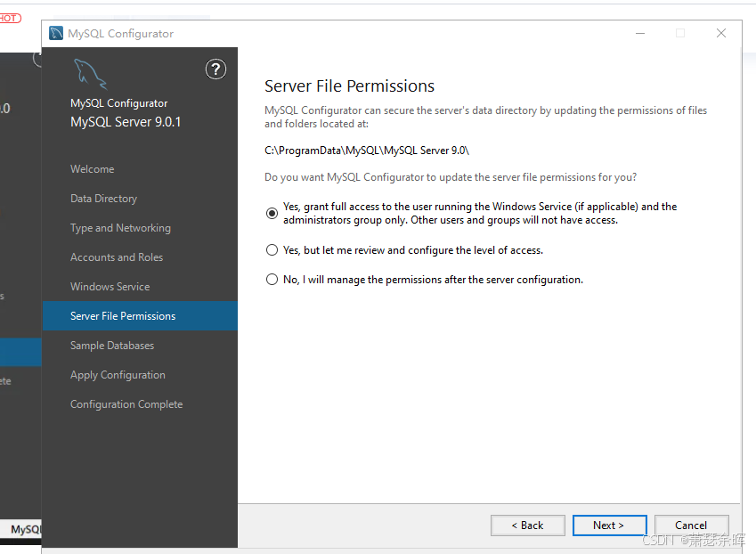Image resolution: width=756 pixels, height=554 pixels.
Task: Jump to Sample Databases step
Action: pyautogui.click(x=112, y=346)
